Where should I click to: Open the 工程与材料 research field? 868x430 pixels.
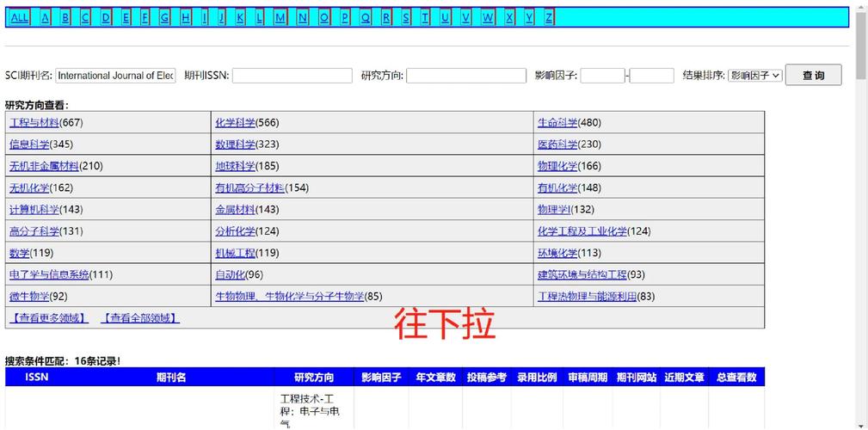(34, 122)
